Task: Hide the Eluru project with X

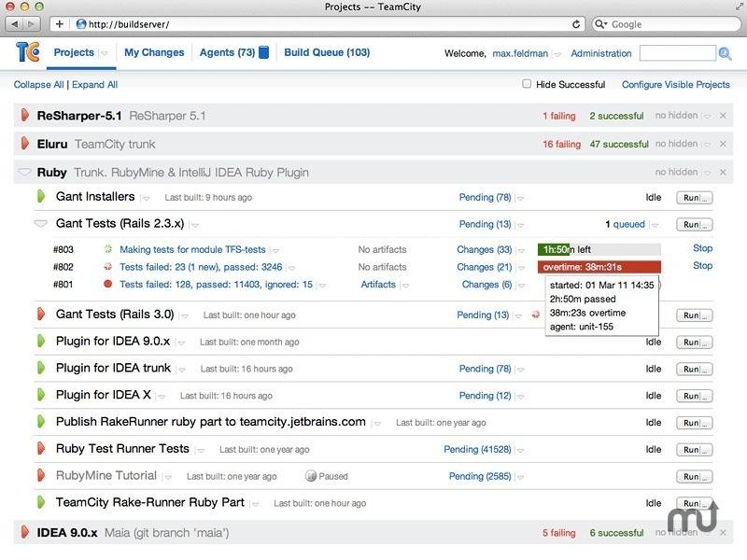Action: [723, 144]
